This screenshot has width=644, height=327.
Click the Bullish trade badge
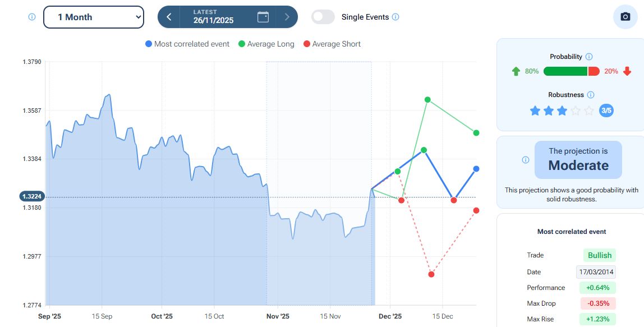[x=599, y=255]
